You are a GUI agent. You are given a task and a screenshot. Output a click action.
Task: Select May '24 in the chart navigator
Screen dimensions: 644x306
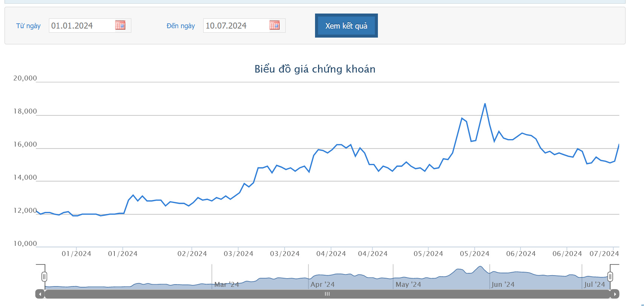[408, 285]
